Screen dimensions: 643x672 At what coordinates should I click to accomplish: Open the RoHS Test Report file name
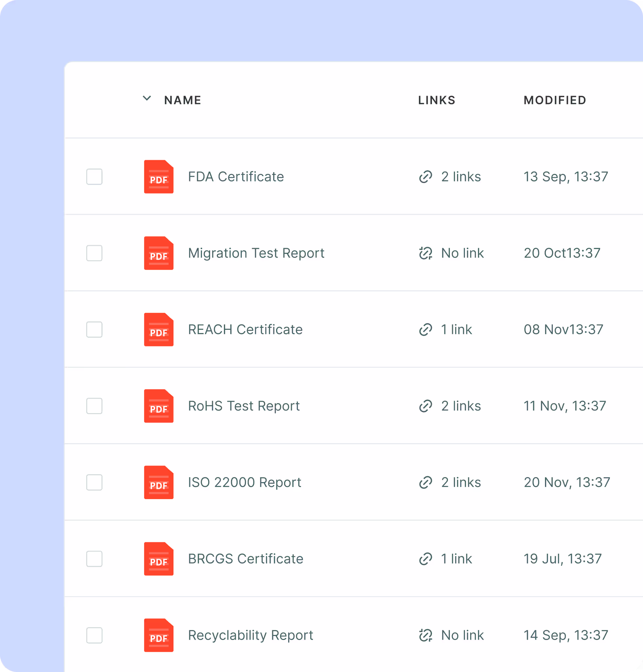(244, 406)
